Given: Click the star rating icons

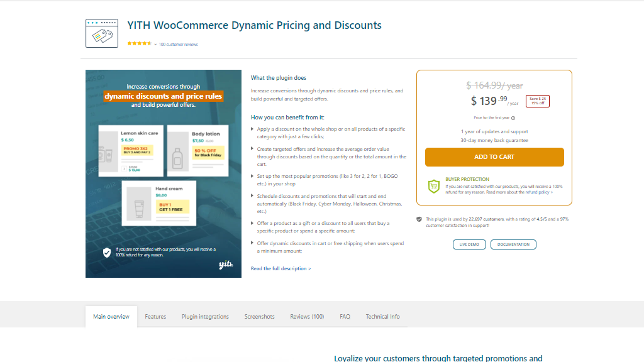Looking at the screenshot, I should (139, 43).
